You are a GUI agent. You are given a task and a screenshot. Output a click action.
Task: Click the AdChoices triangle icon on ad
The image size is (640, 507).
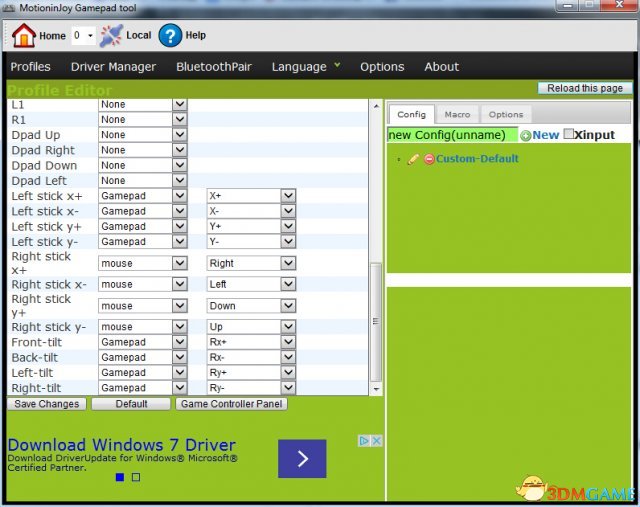[x=364, y=441]
